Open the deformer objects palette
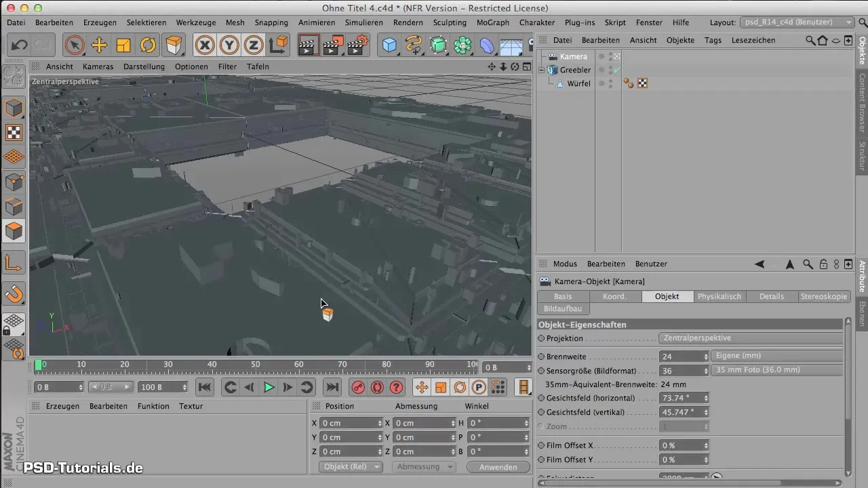 (x=488, y=45)
